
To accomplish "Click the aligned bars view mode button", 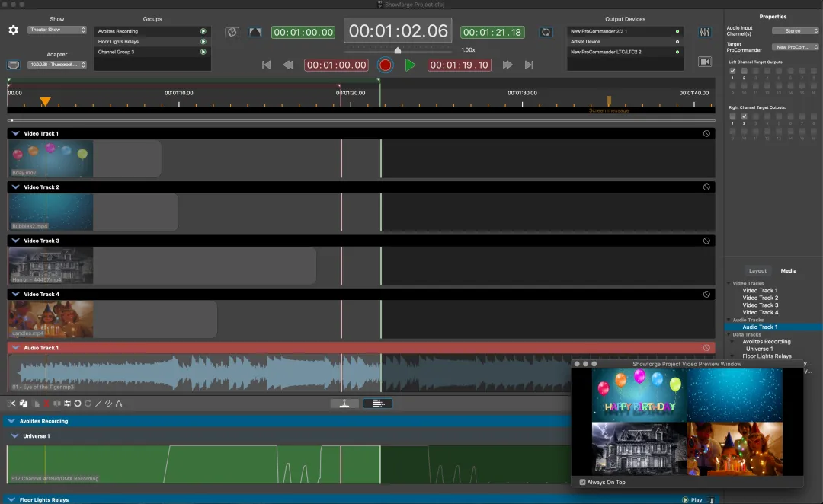I will click(x=378, y=404).
